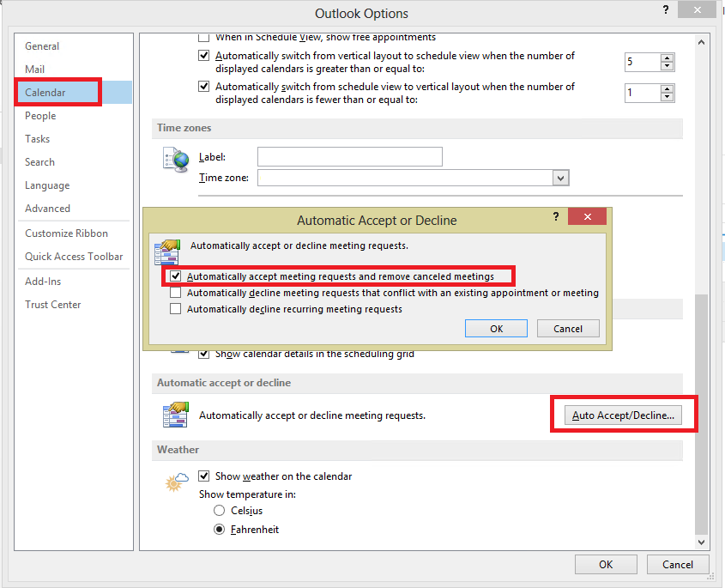
Task: Uncheck automatically accept meeting requests option
Action: coord(175,276)
